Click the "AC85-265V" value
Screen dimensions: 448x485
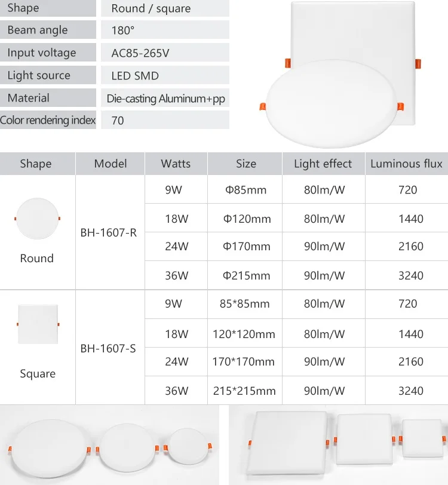coord(140,53)
